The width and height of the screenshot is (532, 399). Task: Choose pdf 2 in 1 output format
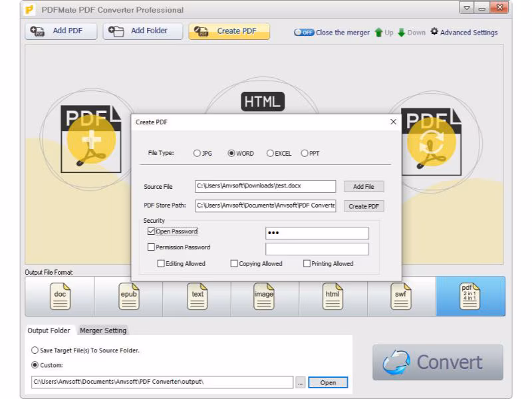pyautogui.click(x=470, y=296)
